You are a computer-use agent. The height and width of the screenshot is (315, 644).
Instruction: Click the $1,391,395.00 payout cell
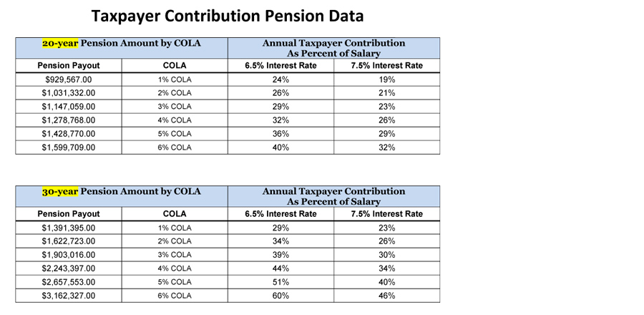tap(69, 228)
